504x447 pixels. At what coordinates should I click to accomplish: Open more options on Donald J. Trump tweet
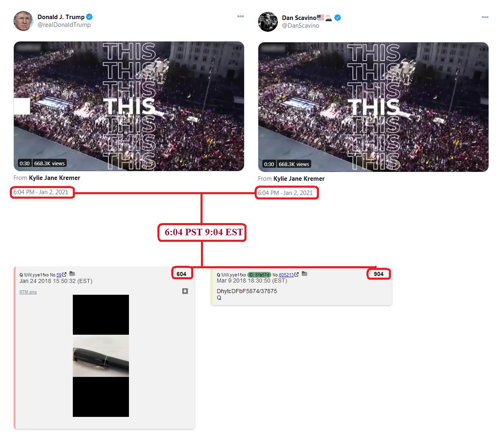240,17
